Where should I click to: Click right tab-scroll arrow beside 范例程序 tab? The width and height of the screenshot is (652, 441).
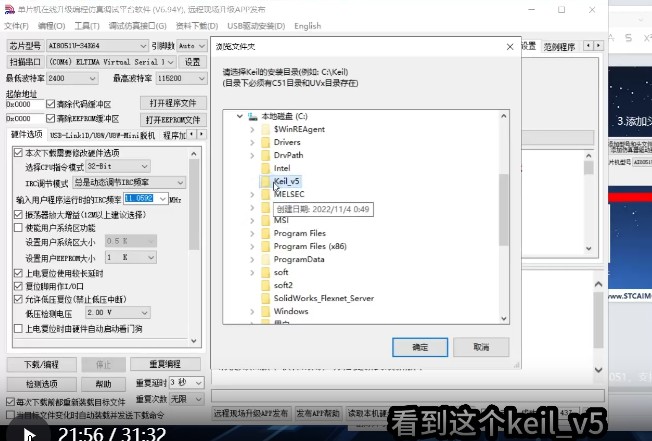598,45
